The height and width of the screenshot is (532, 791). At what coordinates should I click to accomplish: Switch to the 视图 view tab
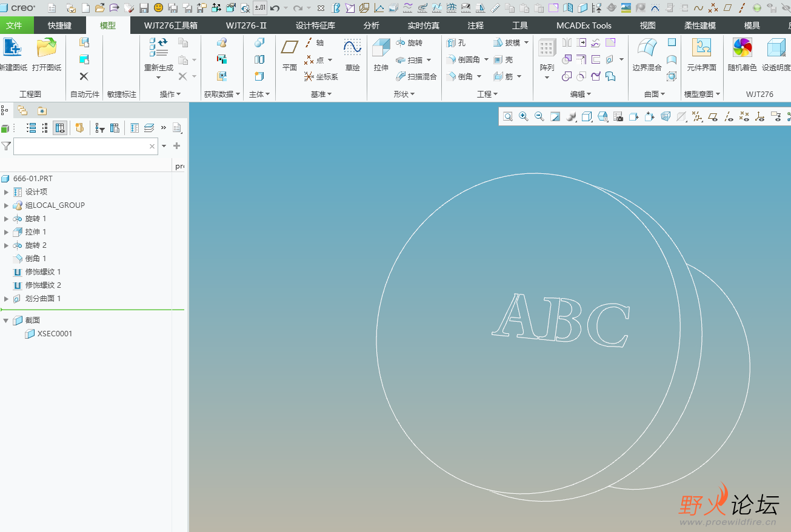pos(647,25)
